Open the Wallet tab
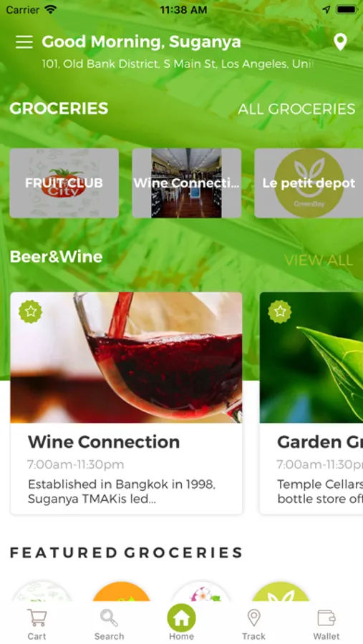363x644 pixels. tap(326, 624)
